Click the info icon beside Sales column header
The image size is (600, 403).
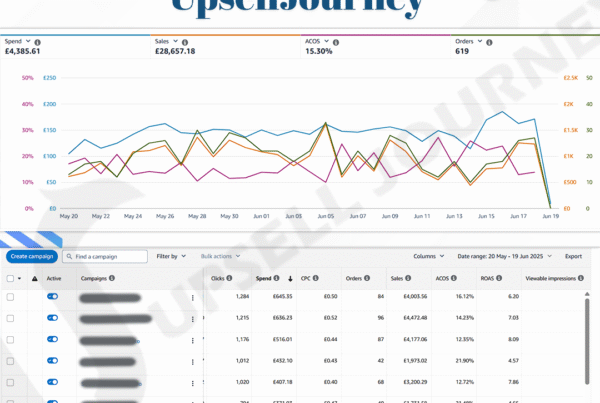[x=408, y=278]
